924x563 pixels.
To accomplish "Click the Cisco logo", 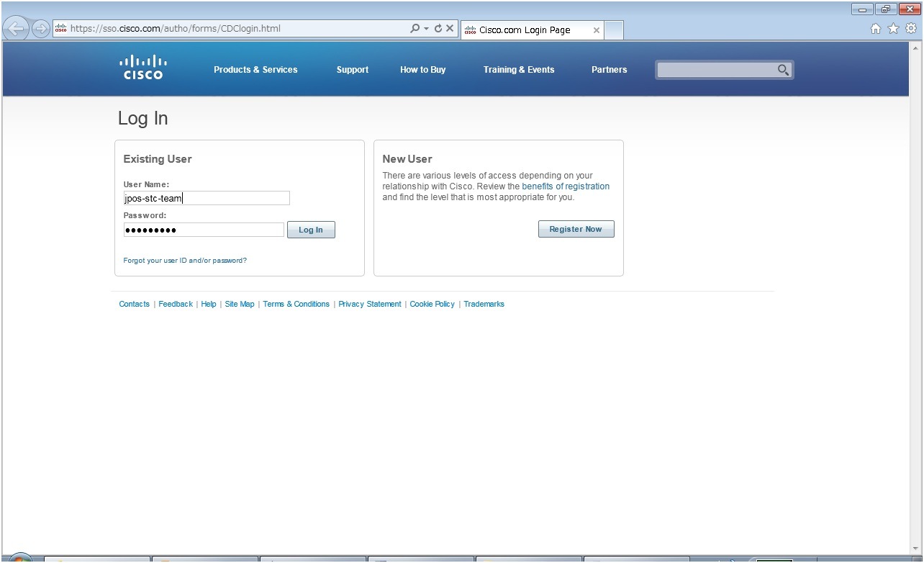I will tap(142, 67).
